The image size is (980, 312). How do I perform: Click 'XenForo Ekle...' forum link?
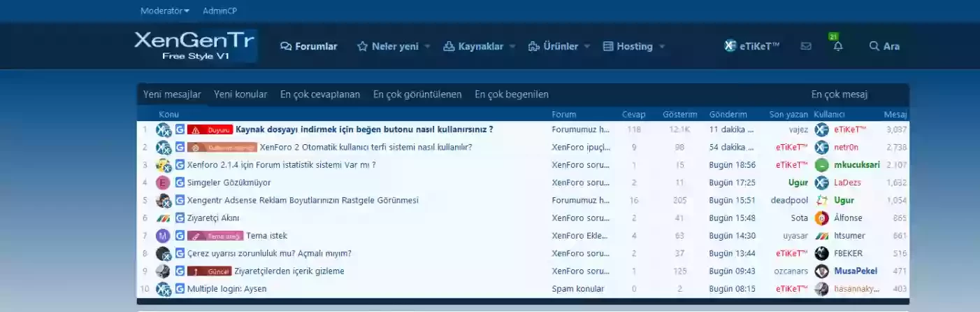(x=580, y=236)
